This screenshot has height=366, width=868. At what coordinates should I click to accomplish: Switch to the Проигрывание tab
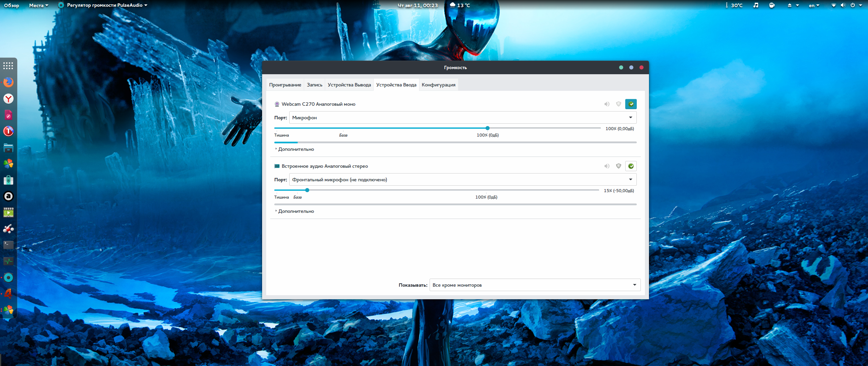pos(285,85)
